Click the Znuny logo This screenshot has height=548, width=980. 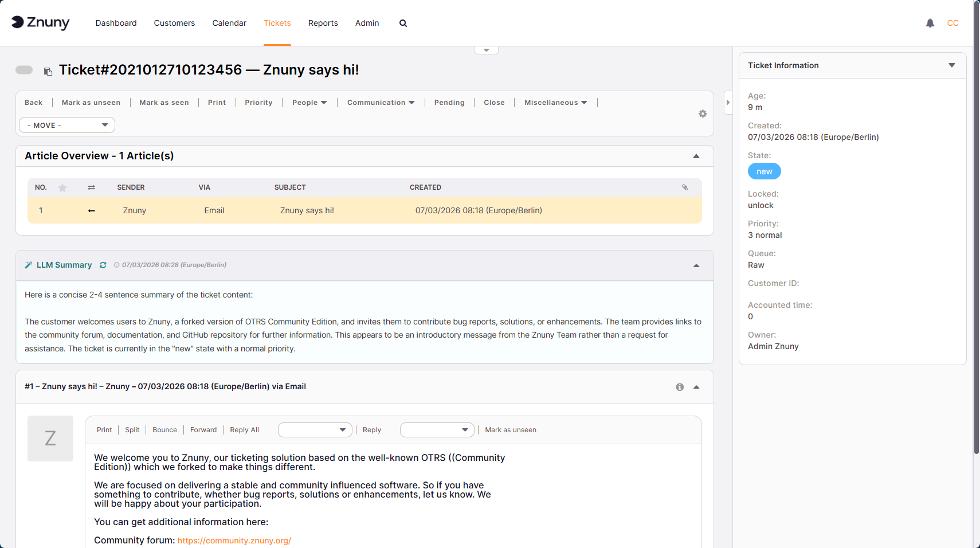pyautogui.click(x=40, y=22)
